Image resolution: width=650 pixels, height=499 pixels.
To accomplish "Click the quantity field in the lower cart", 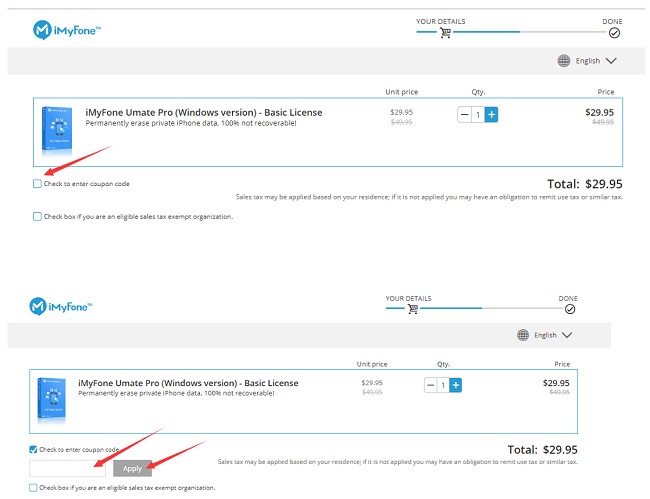I will pyautogui.click(x=443, y=385).
